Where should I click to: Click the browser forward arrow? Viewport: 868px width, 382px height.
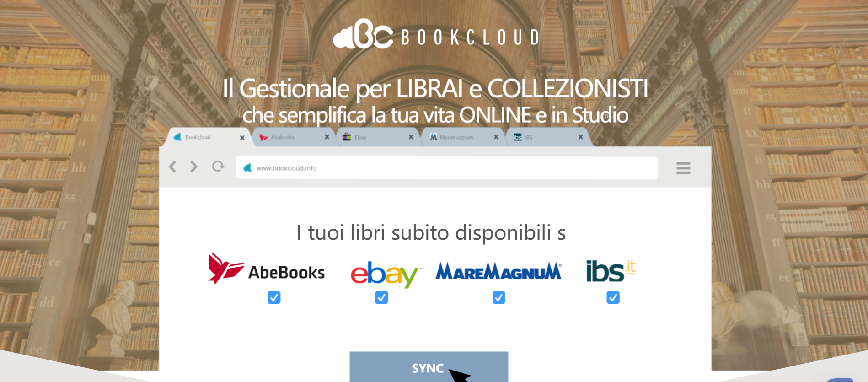tap(194, 167)
